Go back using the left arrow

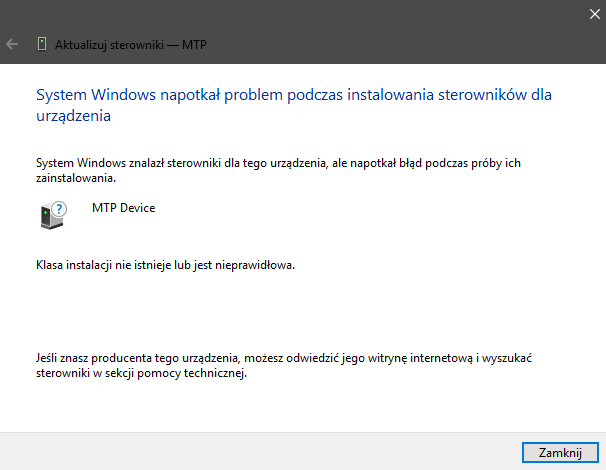13,44
